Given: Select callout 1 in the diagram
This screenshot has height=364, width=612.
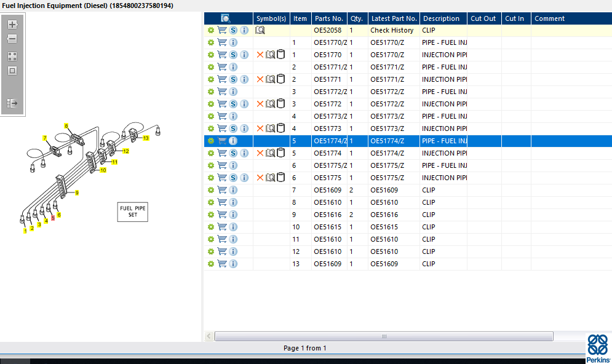Looking at the screenshot, I should pos(25,231).
